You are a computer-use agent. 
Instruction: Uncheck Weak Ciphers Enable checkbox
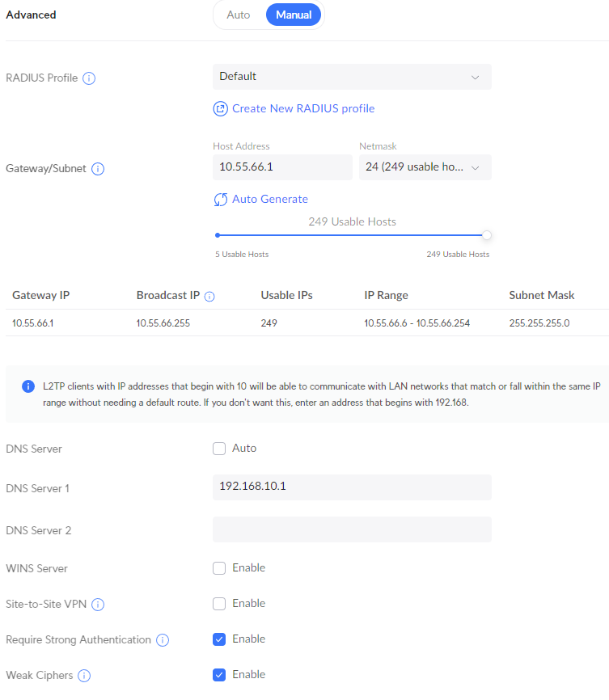coord(219,675)
